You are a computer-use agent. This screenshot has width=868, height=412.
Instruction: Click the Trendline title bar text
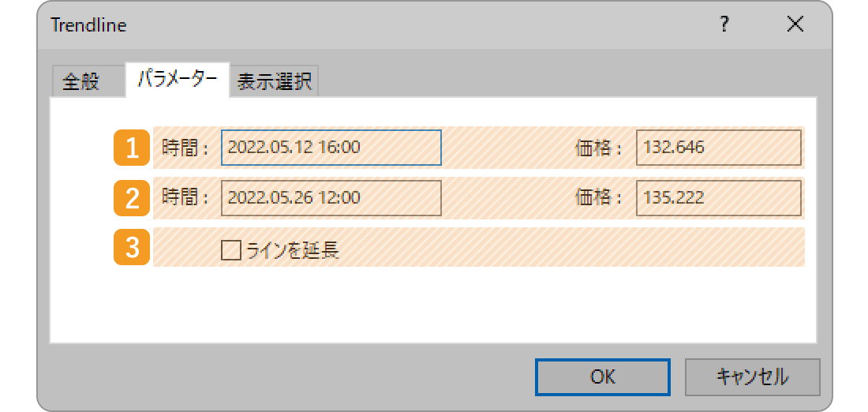click(88, 25)
